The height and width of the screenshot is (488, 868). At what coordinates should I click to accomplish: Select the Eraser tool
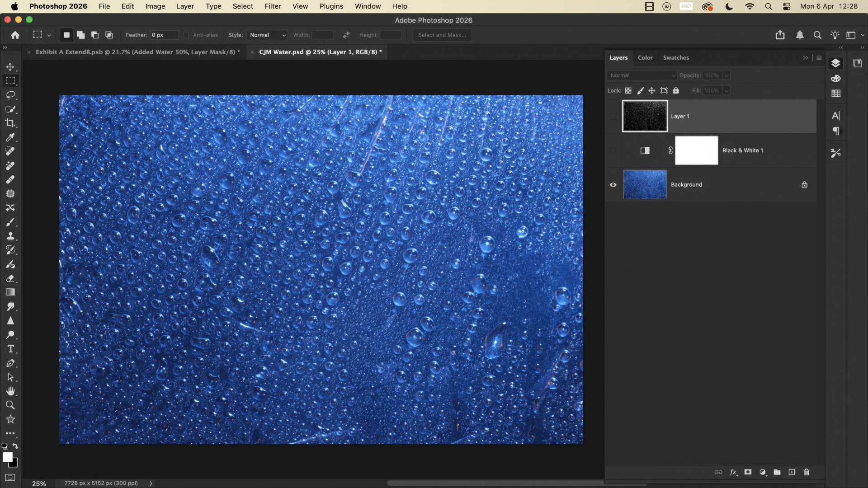10,278
